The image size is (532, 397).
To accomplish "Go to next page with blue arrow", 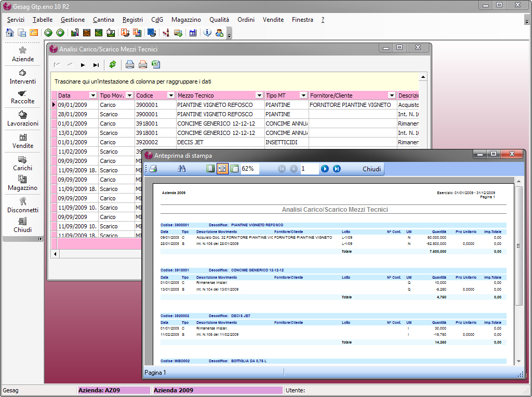I will click(325, 169).
